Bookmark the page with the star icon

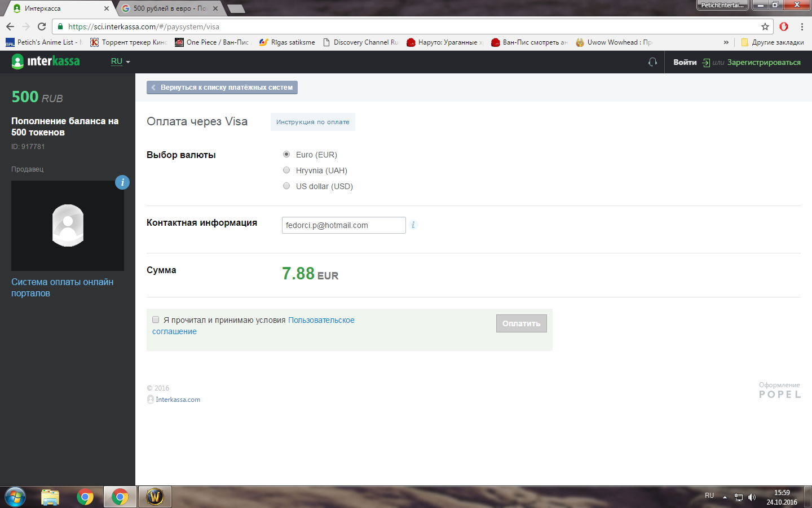(x=765, y=27)
